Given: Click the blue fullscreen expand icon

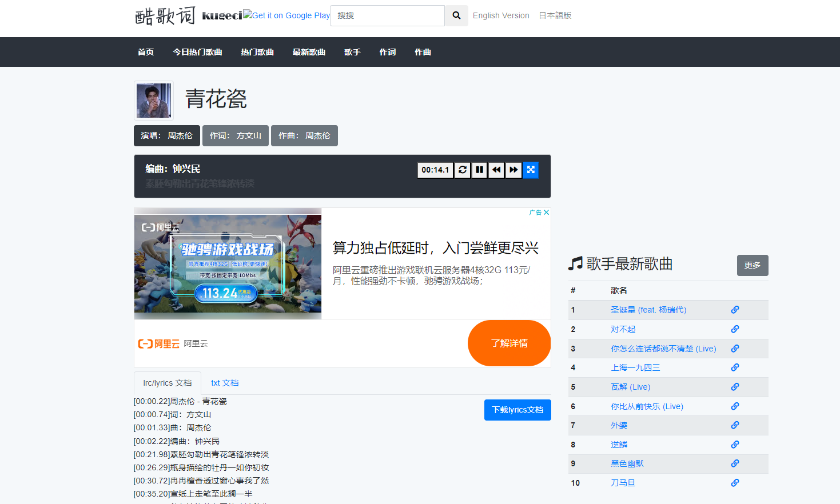Looking at the screenshot, I should point(531,170).
